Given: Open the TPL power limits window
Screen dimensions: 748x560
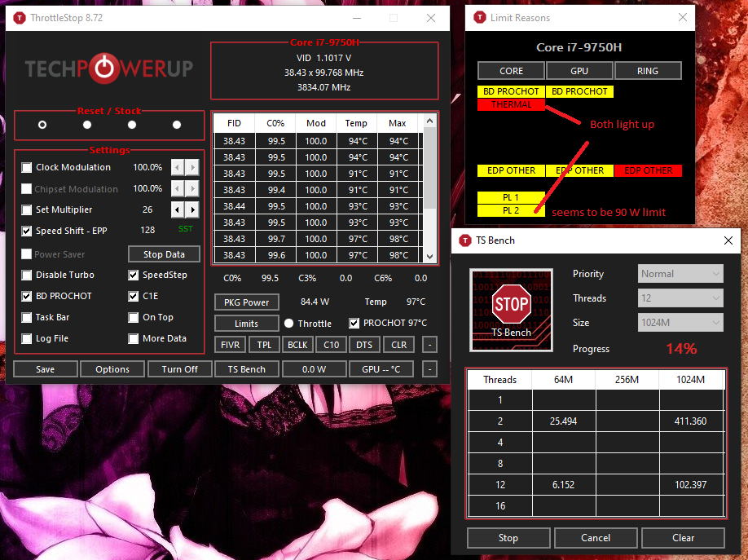Looking at the screenshot, I should tap(264, 345).
